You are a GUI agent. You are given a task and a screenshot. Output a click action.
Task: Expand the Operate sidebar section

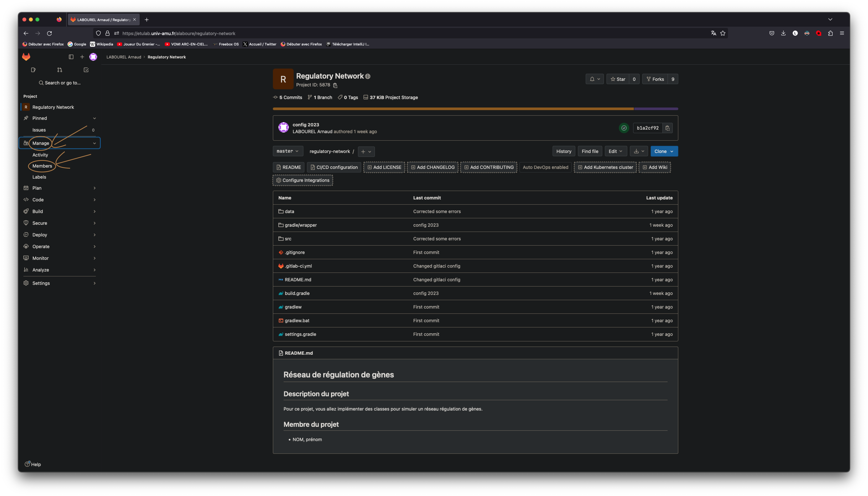(60, 246)
